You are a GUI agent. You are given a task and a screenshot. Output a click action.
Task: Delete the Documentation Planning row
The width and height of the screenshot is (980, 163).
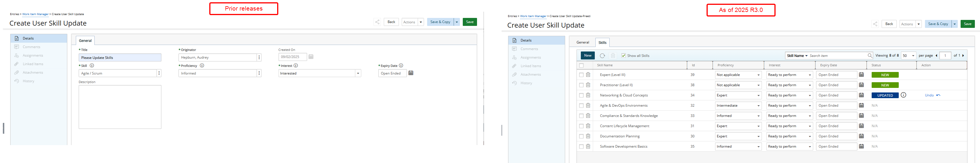click(x=588, y=137)
